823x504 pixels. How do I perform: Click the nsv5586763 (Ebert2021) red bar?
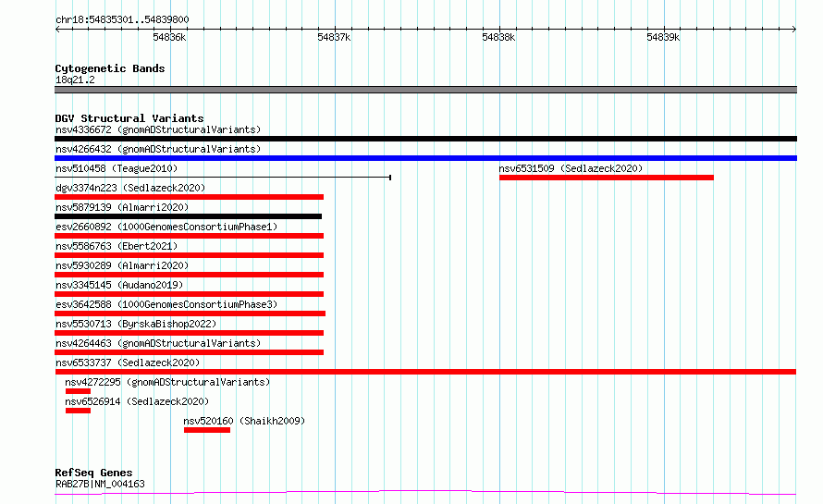click(x=189, y=255)
